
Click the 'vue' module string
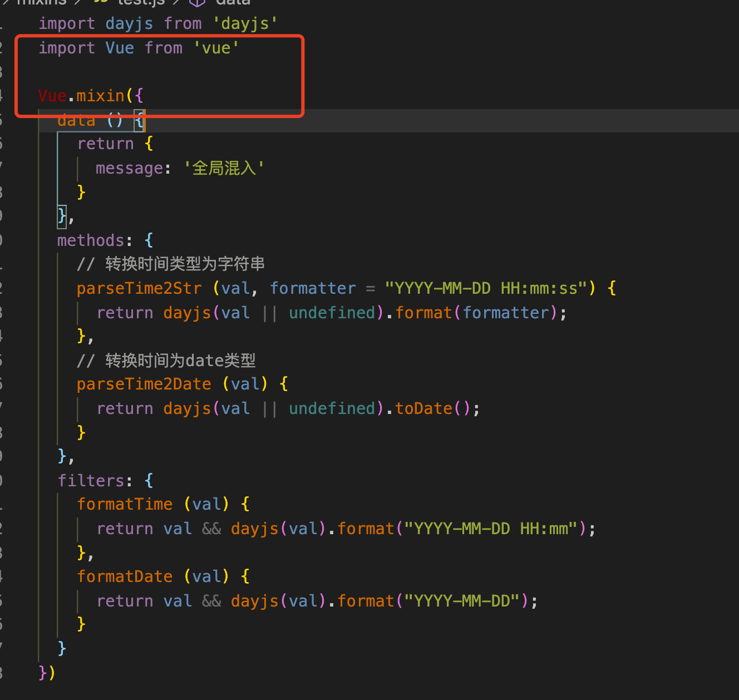pos(216,48)
